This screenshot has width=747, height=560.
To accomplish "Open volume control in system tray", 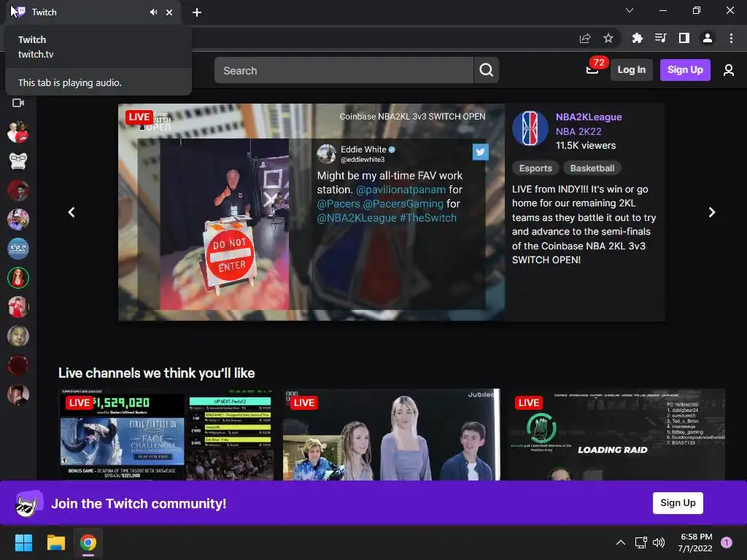I will (x=659, y=542).
